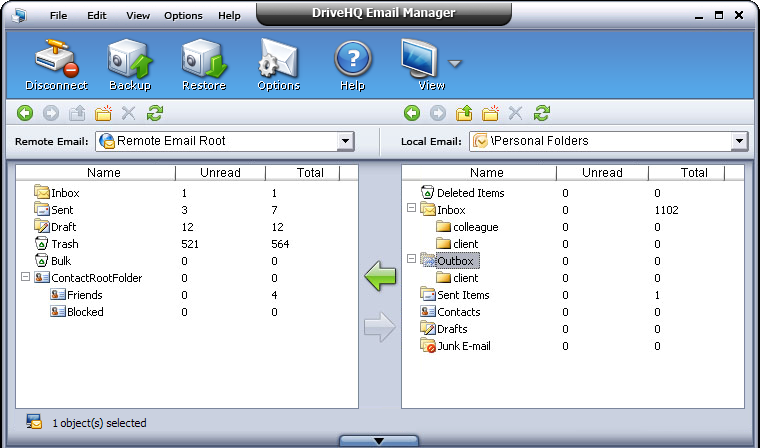Click the View monitor icon
Screen dimensions: 760x448
[422, 62]
